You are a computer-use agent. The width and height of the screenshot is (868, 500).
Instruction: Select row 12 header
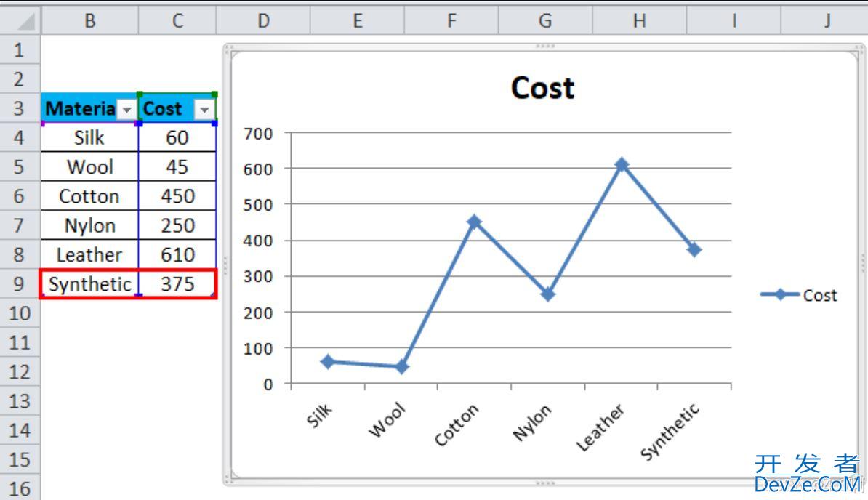tap(20, 371)
